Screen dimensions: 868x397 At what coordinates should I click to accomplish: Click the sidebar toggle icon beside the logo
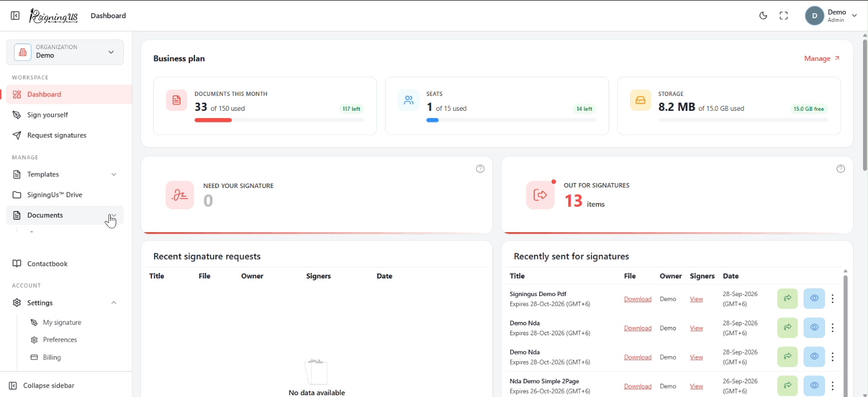click(x=15, y=15)
